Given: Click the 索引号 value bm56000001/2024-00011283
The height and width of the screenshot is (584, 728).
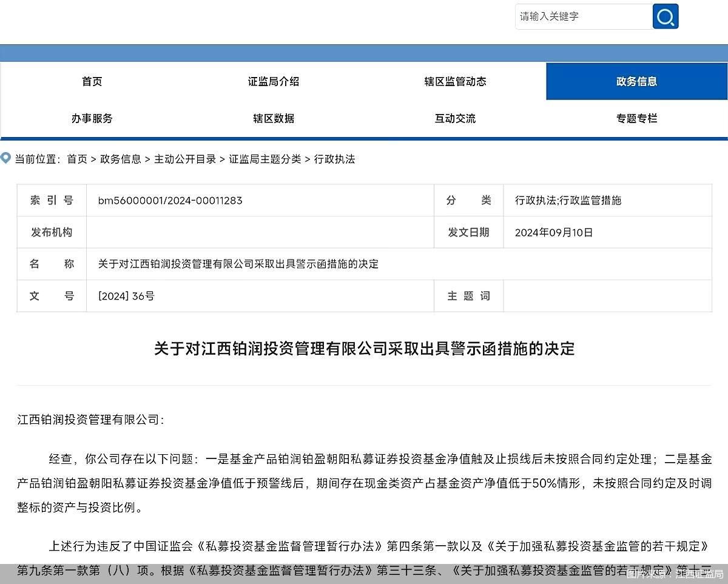Looking at the screenshot, I should (x=170, y=200).
